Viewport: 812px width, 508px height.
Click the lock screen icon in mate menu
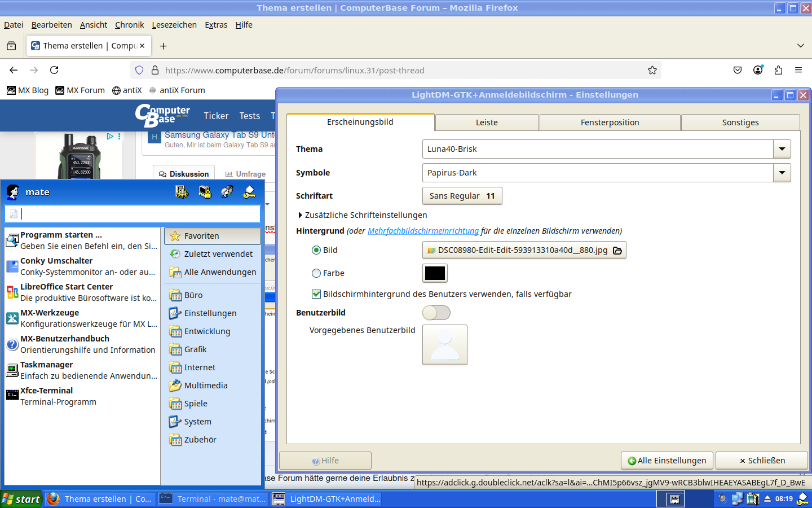[x=205, y=192]
